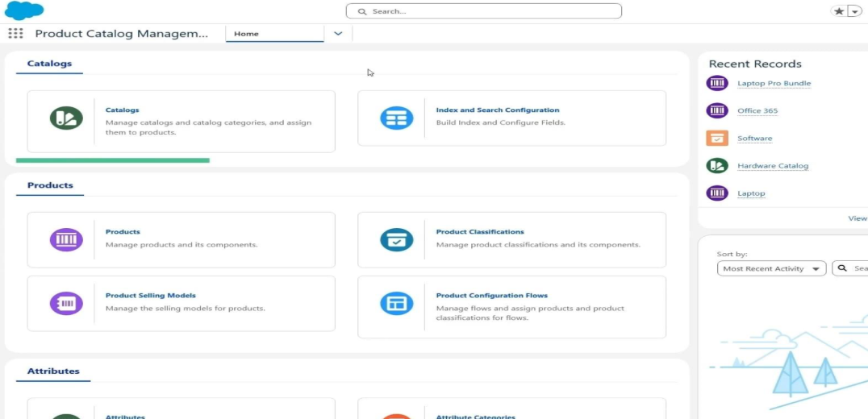This screenshot has width=868, height=419.
Task: Open the App Launcher grid icon
Action: [x=15, y=33]
